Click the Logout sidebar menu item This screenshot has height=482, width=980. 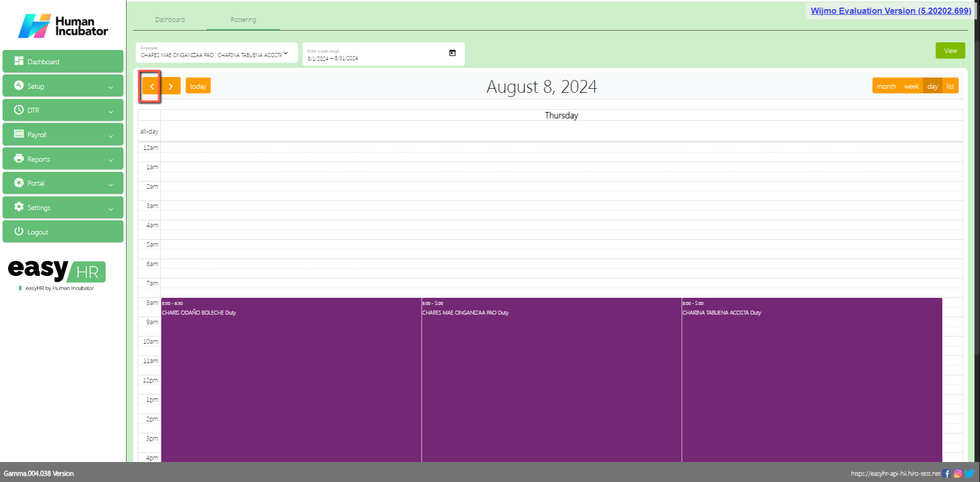pos(63,232)
